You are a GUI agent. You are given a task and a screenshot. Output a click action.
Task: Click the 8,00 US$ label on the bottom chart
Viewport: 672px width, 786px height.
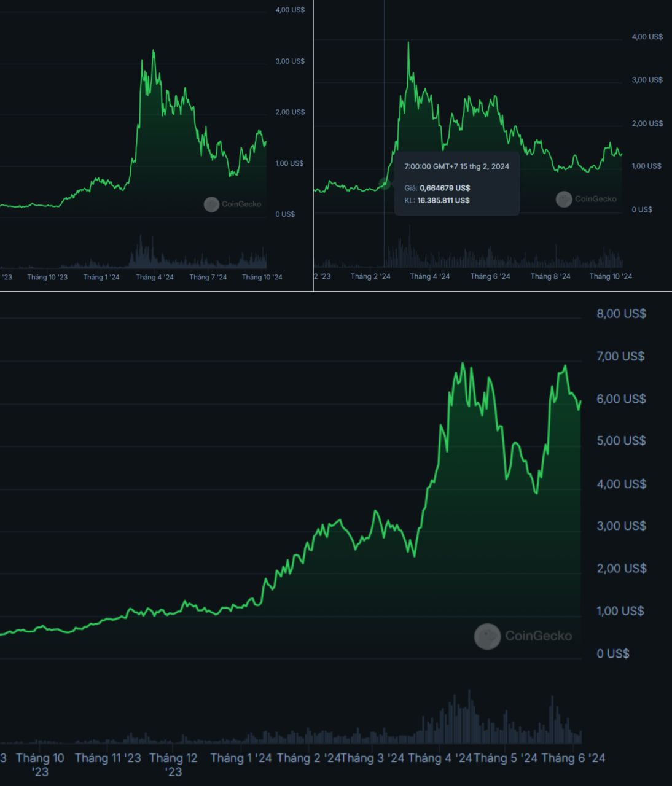click(621, 314)
